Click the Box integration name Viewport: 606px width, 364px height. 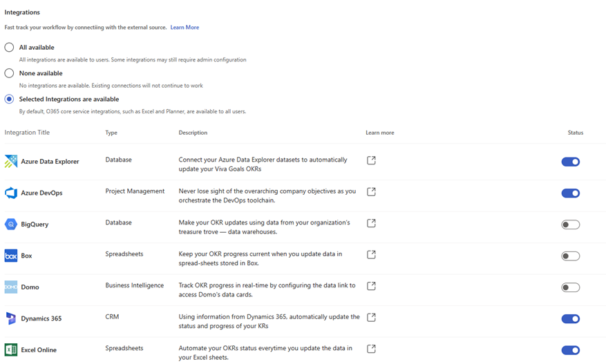coord(26,256)
